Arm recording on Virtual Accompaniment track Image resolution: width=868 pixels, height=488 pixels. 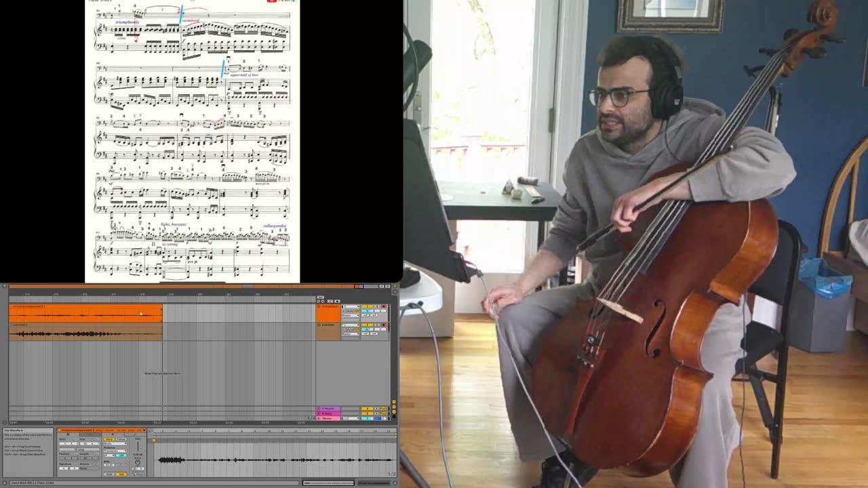tap(384, 306)
